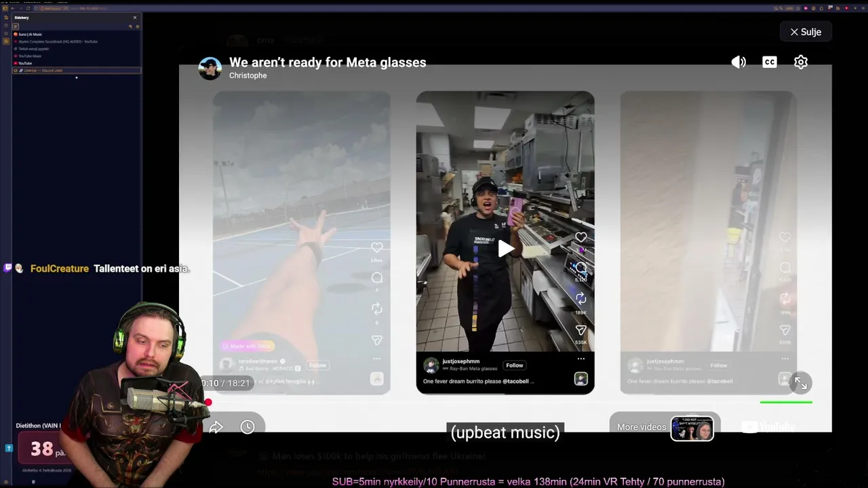Like the left tennis clip with the heart
Screen dimensions: 868x488
click(377, 247)
